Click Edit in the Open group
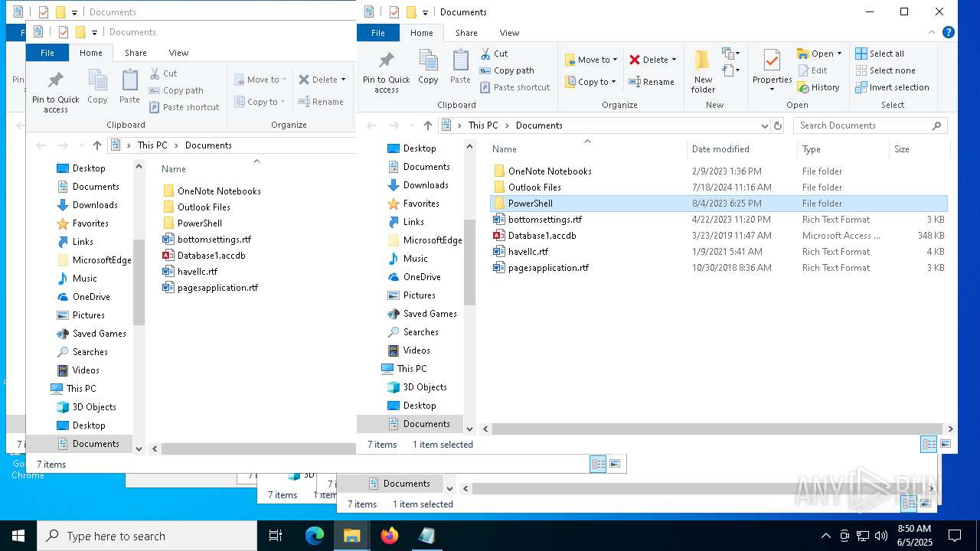Image resolution: width=980 pixels, height=551 pixels. (812, 70)
